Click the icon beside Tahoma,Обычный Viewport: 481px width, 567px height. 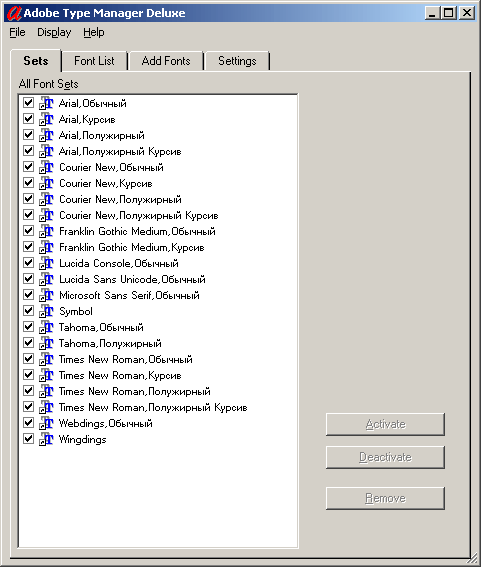[x=46, y=327]
